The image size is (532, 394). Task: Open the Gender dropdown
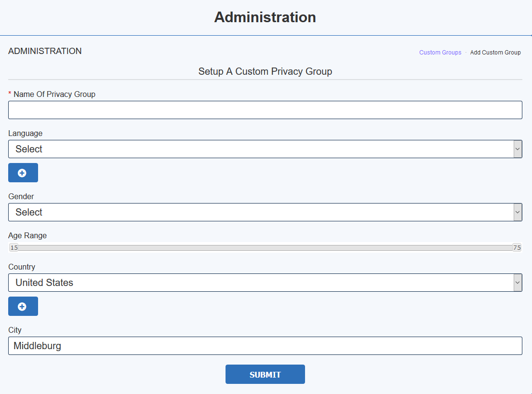point(265,212)
